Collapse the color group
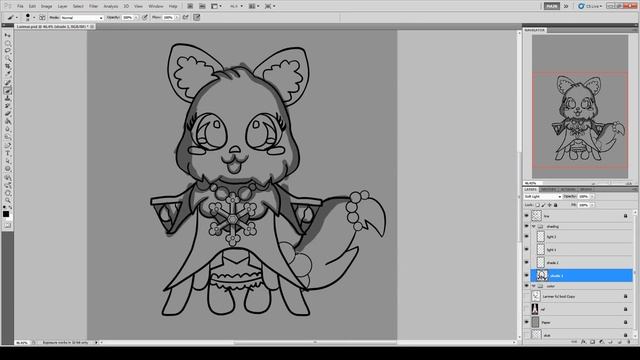640x360 pixels. click(533, 286)
